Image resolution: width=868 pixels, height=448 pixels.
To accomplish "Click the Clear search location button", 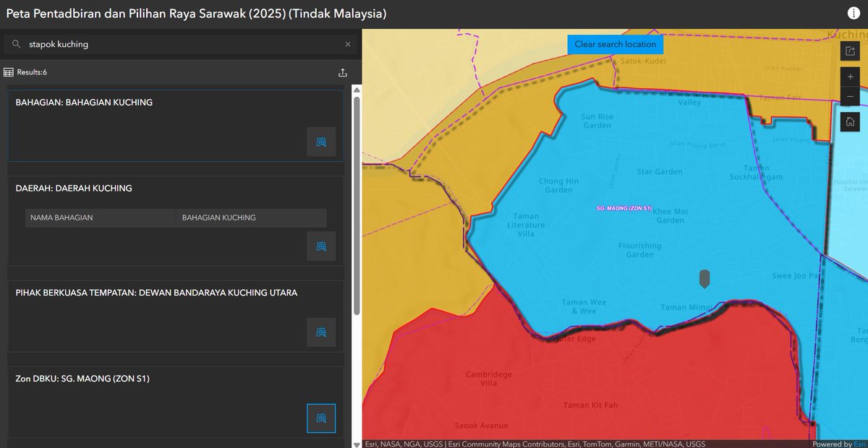I will click(615, 44).
